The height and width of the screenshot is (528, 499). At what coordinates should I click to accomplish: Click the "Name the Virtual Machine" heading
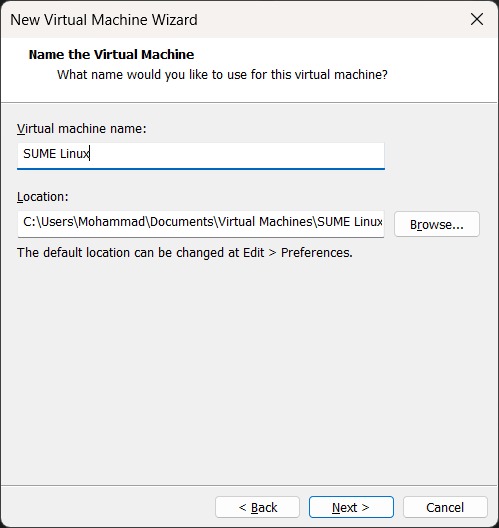click(x=111, y=55)
